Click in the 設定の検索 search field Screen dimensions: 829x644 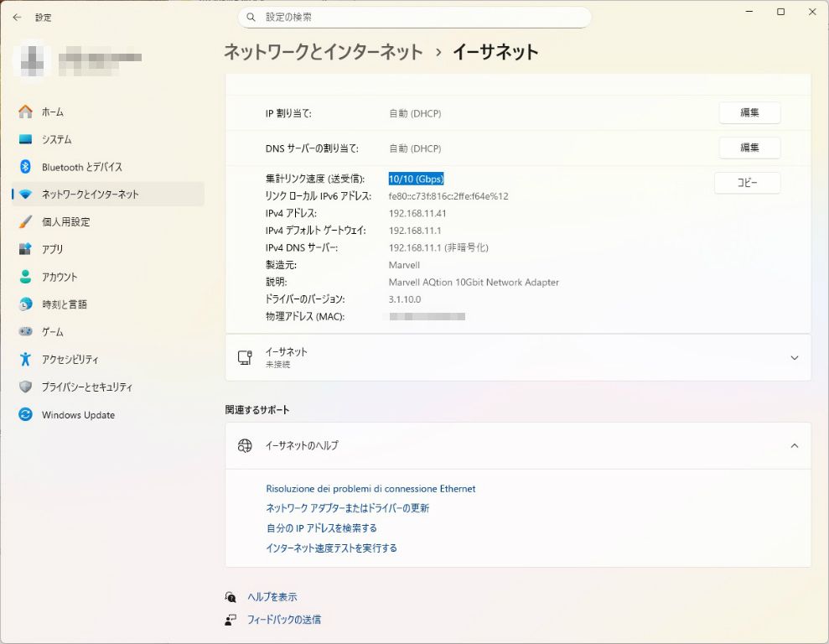click(x=414, y=18)
